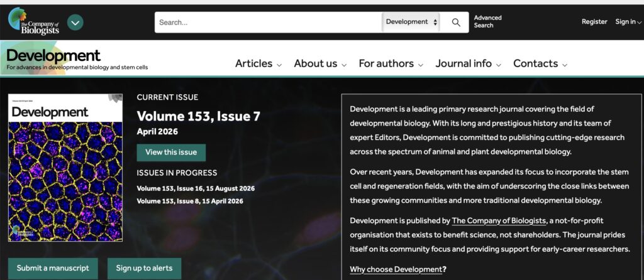Viewport: 644px width, 280px height.
Task: Click the Sign up to alerts button
Action: pyautogui.click(x=144, y=268)
